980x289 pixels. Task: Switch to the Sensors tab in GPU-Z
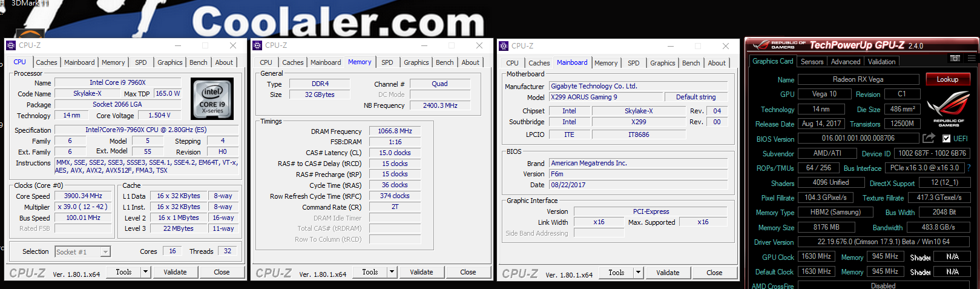(x=812, y=62)
